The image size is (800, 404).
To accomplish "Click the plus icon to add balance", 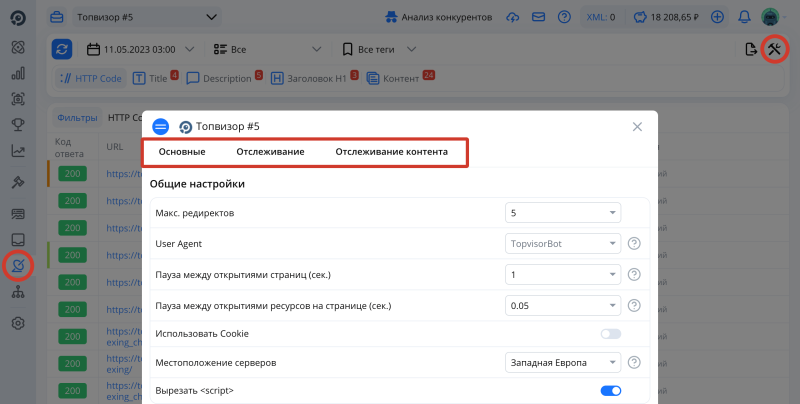I will click(717, 17).
